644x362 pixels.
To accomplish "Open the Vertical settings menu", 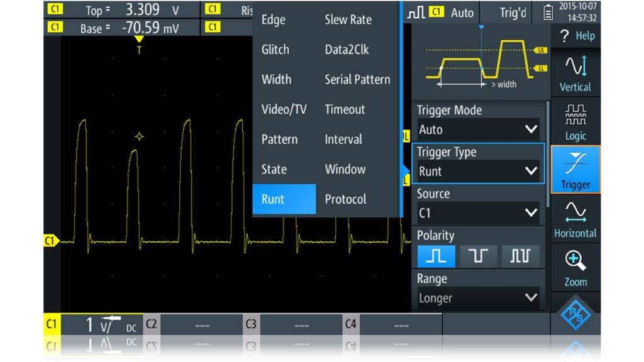I will pos(576,73).
